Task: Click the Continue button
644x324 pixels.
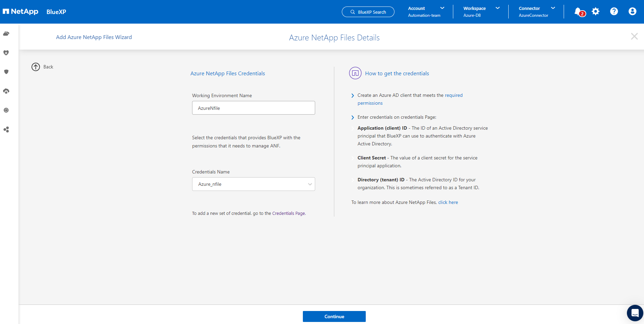Action: click(334, 316)
